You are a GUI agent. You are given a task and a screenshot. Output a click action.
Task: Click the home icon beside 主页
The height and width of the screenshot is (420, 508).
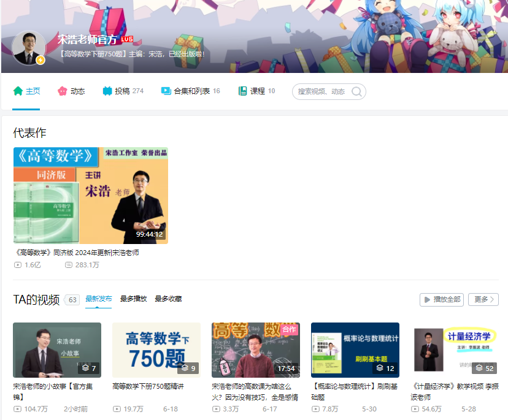coord(18,91)
